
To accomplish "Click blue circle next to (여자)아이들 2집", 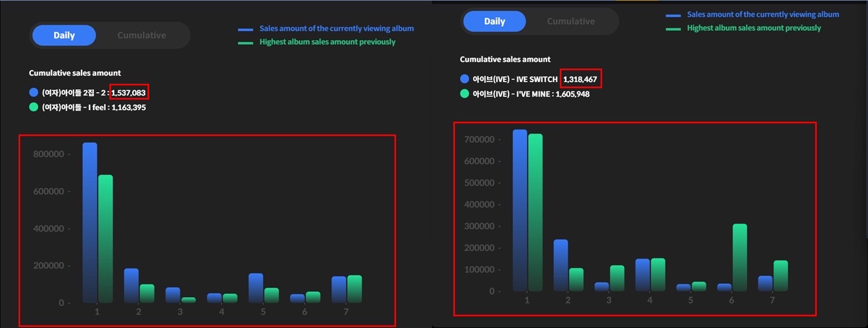I will [x=34, y=92].
